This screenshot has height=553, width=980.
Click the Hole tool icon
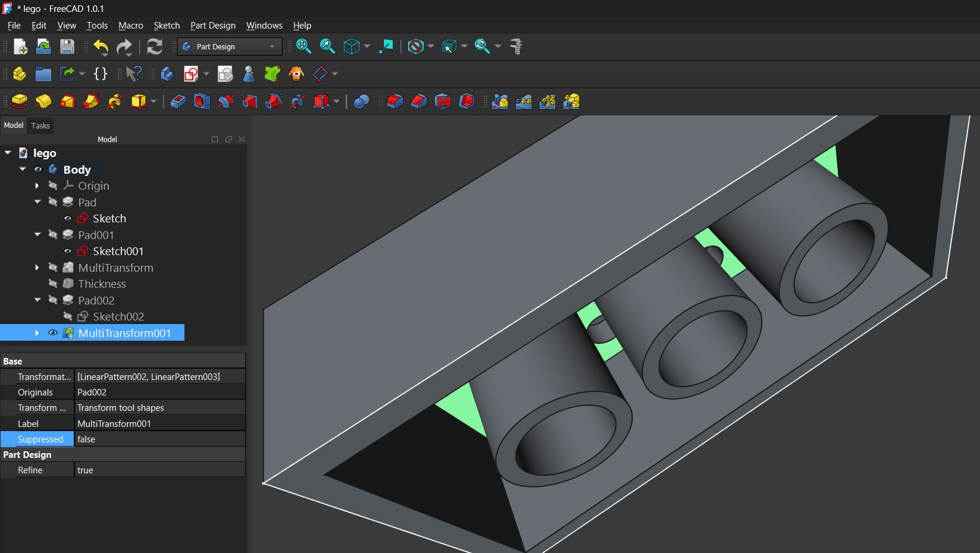[202, 102]
